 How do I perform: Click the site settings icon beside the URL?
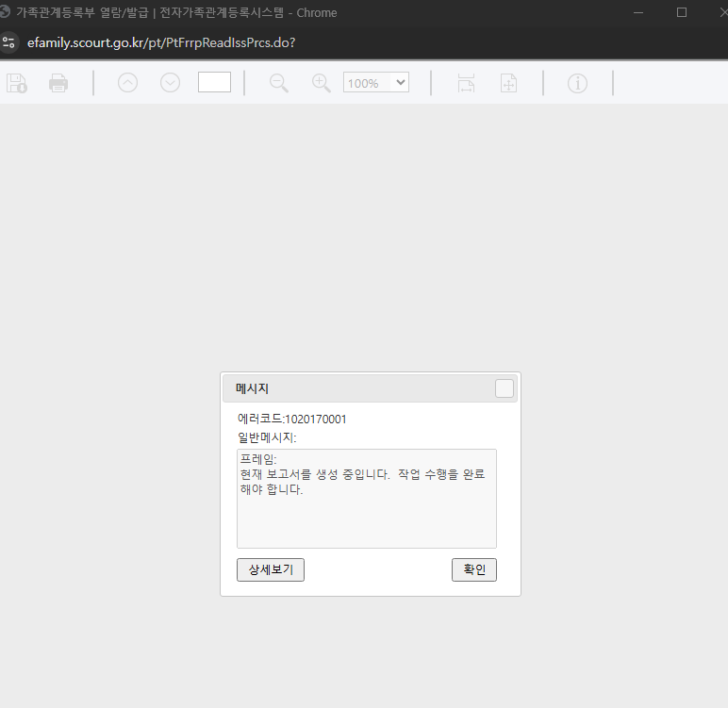[8, 42]
